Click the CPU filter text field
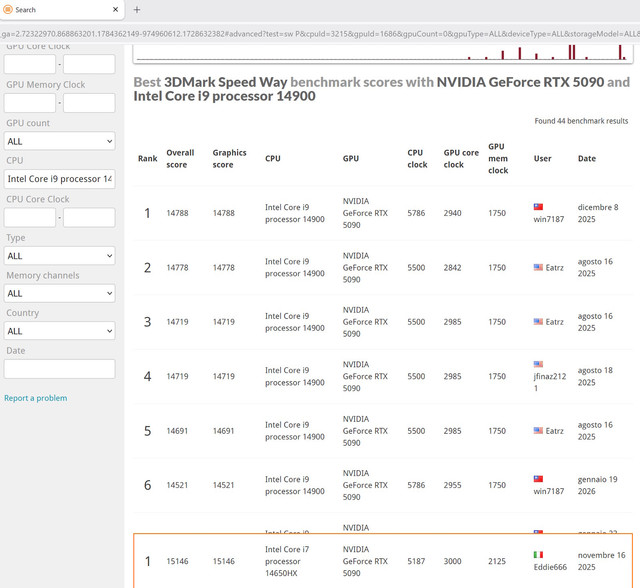This screenshot has height=588, width=640. 60,179
